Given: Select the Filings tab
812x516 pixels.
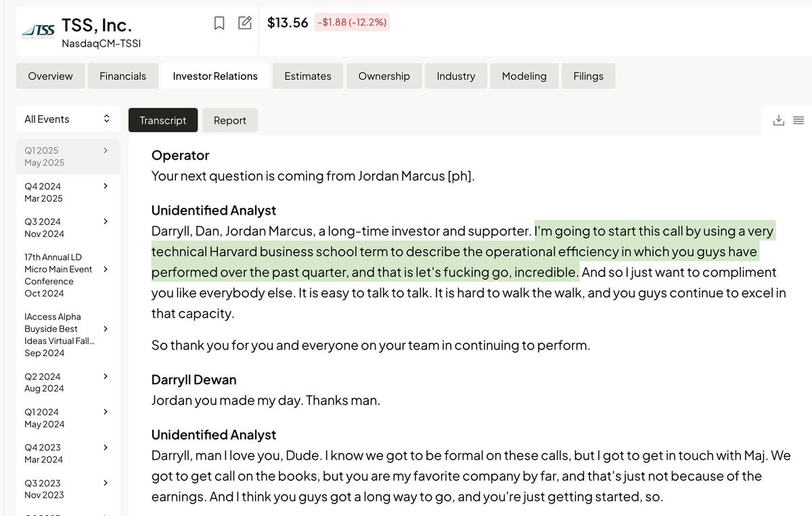Looking at the screenshot, I should [589, 76].
